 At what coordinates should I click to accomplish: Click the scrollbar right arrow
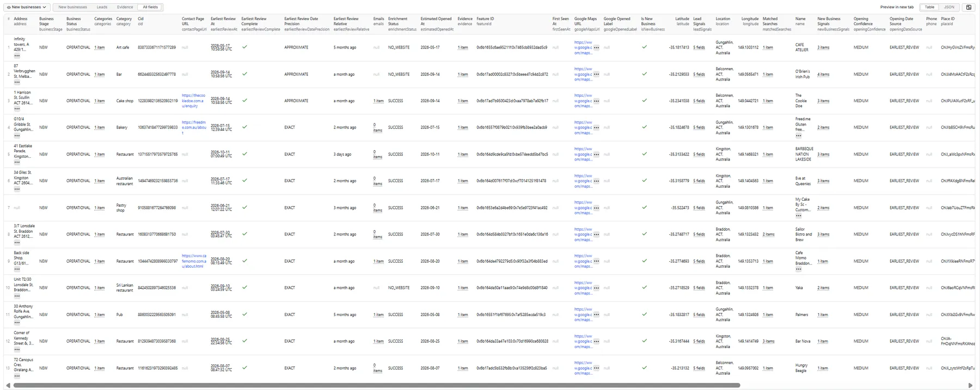[970, 385]
